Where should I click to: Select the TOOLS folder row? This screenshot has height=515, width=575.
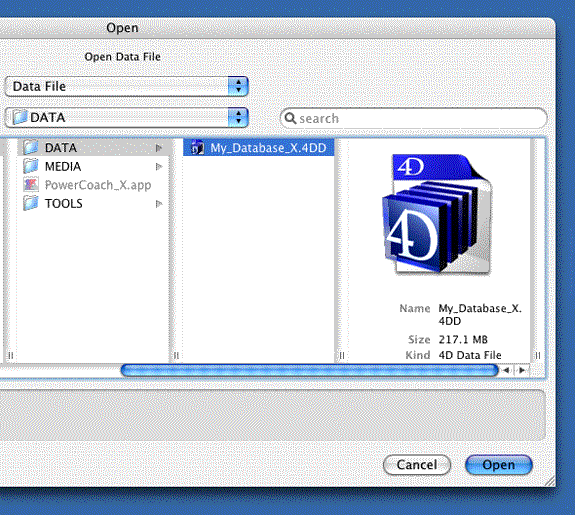pyautogui.click(x=93, y=203)
